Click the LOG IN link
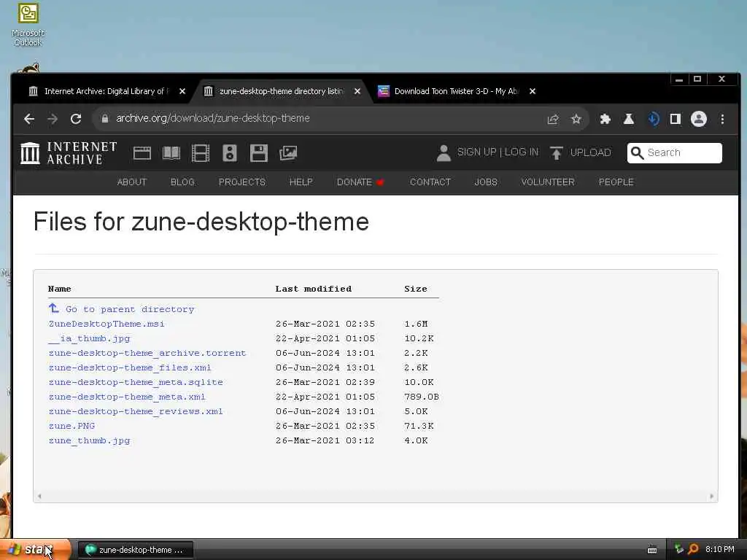The height and width of the screenshot is (560, 747). [522, 152]
